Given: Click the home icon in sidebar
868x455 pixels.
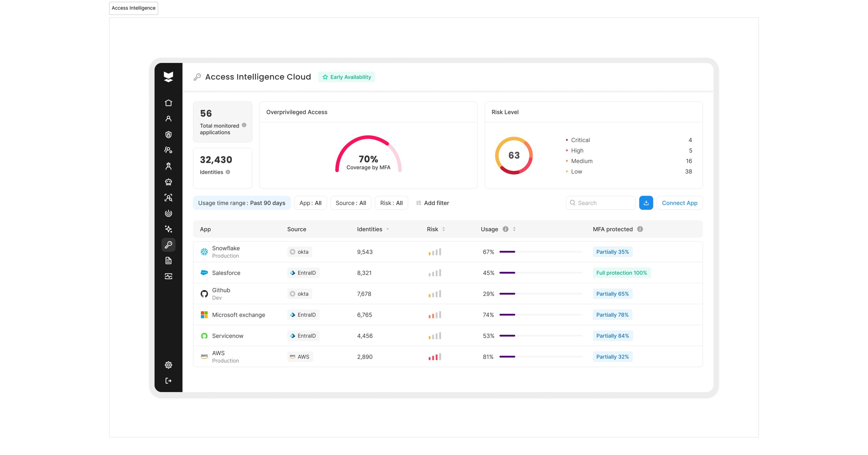Looking at the screenshot, I should 168,103.
